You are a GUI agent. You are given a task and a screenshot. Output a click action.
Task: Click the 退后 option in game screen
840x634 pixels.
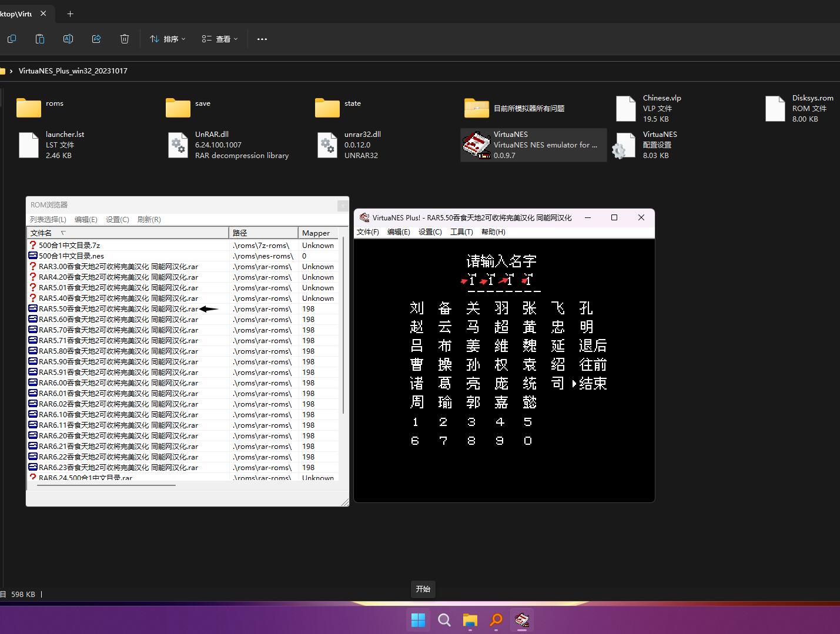pyautogui.click(x=593, y=345)
